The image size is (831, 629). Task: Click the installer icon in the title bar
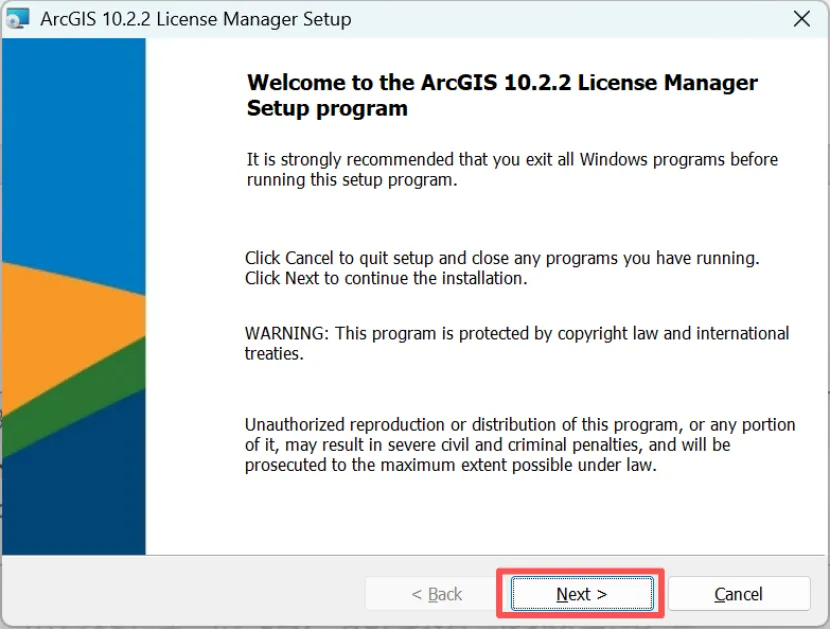pyautogui.click(x=18, y=19)
